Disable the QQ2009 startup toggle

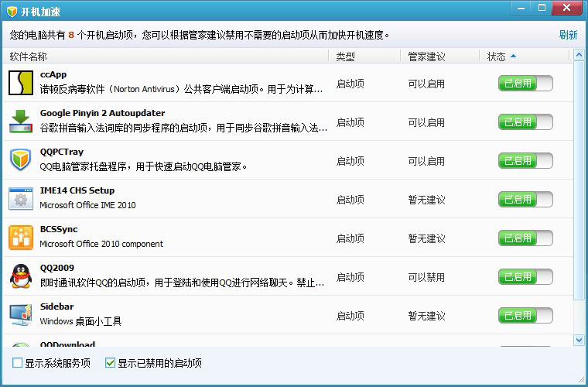click(525, 277)
